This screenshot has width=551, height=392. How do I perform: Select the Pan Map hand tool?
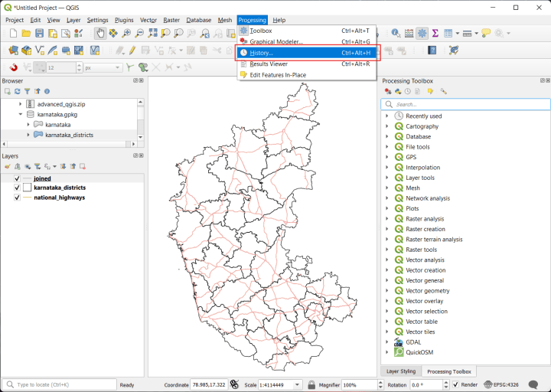tap(100, 33)
